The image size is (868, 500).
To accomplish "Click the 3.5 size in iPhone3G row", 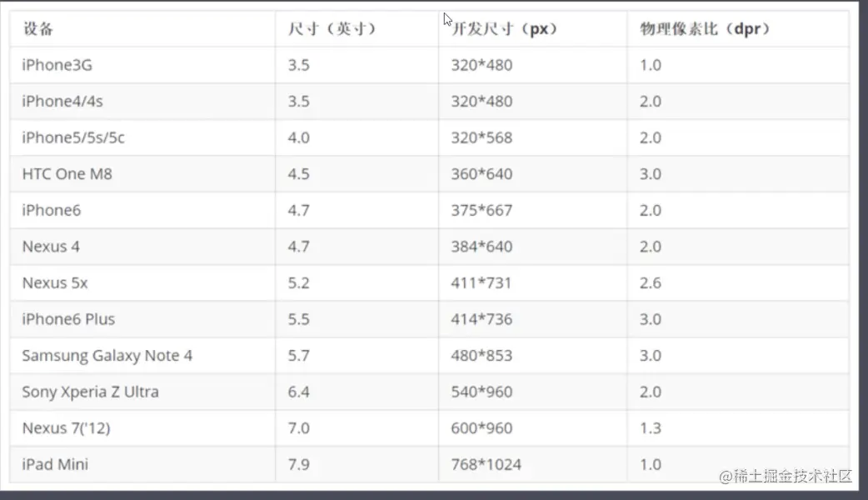I will [x=298, y=65].
